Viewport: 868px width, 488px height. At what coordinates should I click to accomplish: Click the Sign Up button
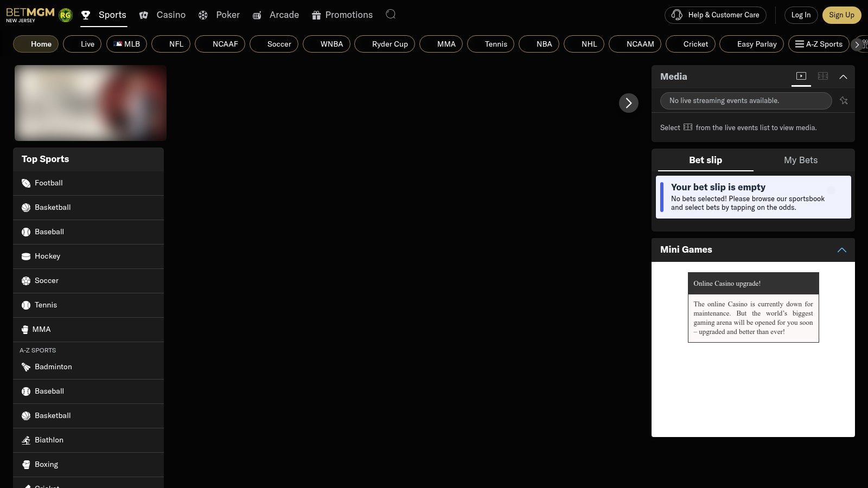[x=841, y=15]
